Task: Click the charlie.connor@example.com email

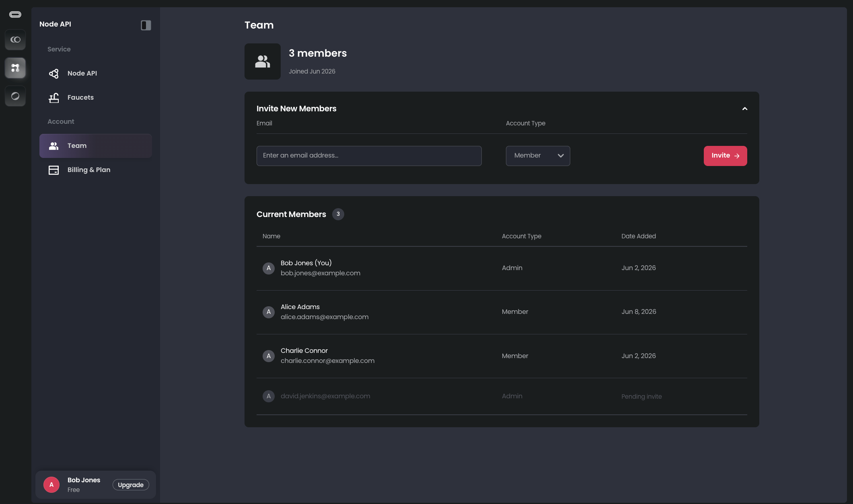Action: (328, 361)
